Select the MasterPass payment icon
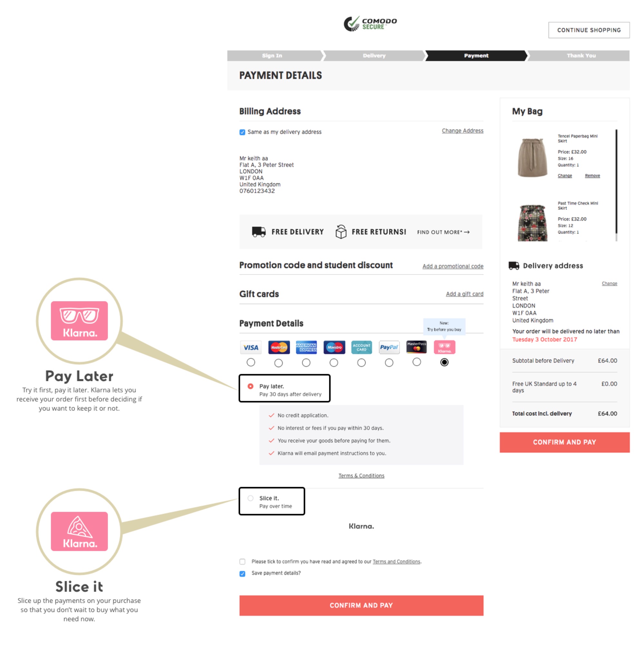The image size is (644, 663). click(416, 348)
